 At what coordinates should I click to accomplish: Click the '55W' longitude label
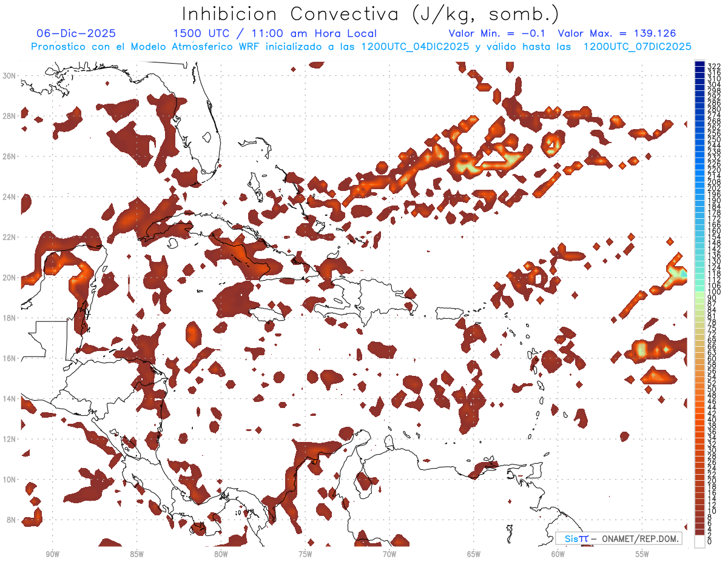[642, 554]
